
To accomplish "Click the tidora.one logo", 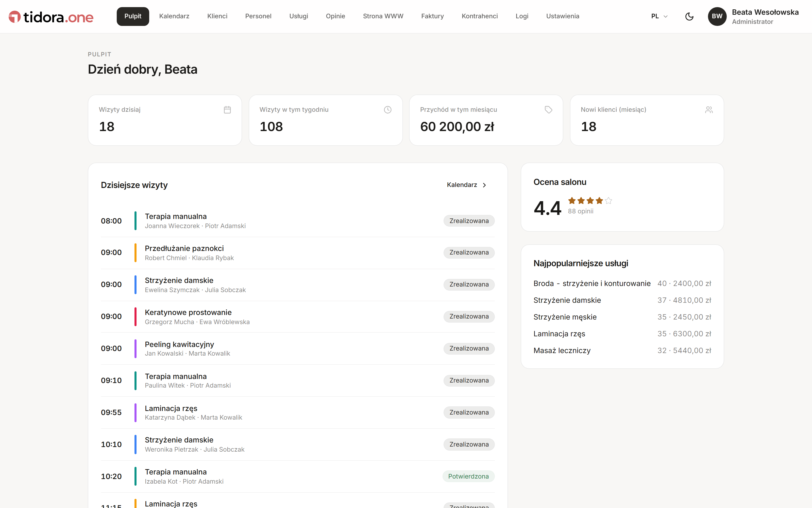I will coord(51,17).
